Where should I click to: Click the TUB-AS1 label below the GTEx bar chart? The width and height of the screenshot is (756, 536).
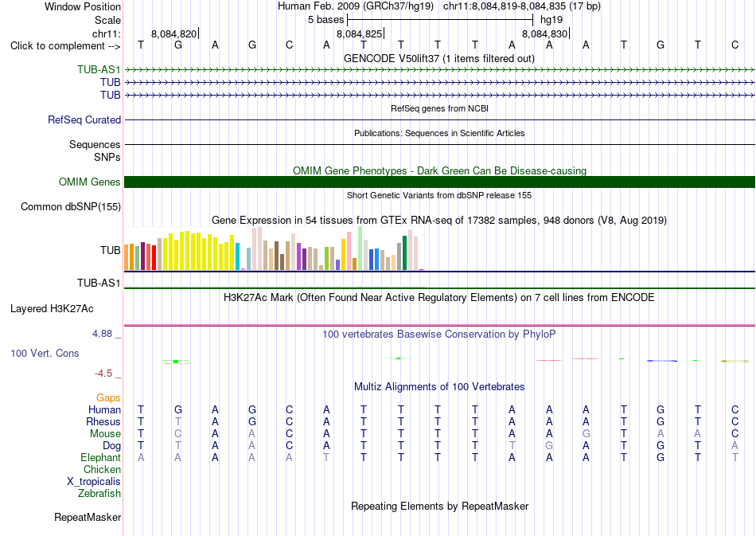(x=99, y=283)
